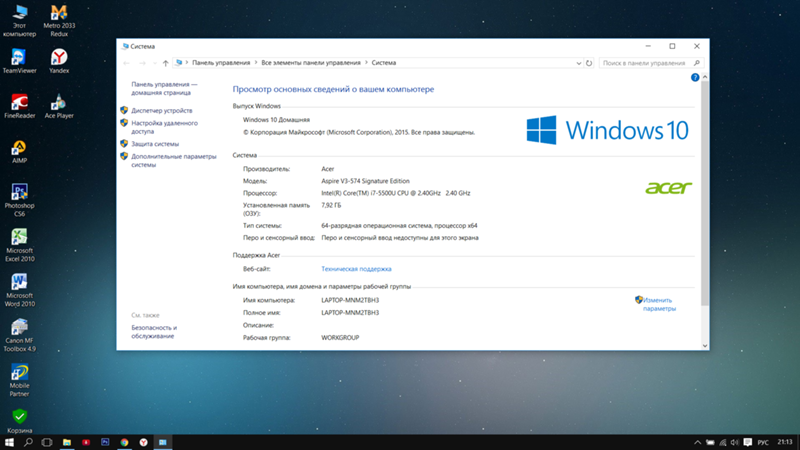Viewport: 800px width, 450px height.
Task: Expand the Все элементы панели управления breadcrumb chevron
Action: (366, 63)
